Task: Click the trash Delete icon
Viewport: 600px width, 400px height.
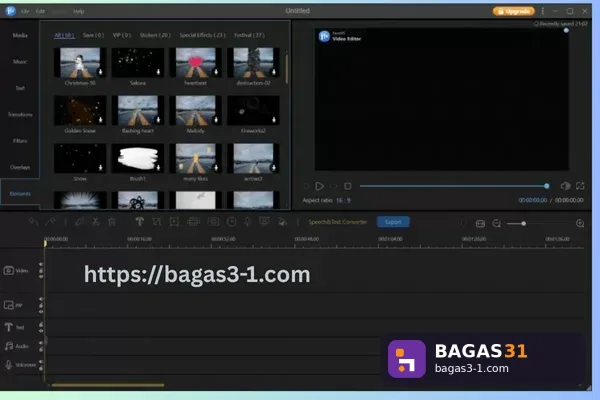Action: click(112, 222)
